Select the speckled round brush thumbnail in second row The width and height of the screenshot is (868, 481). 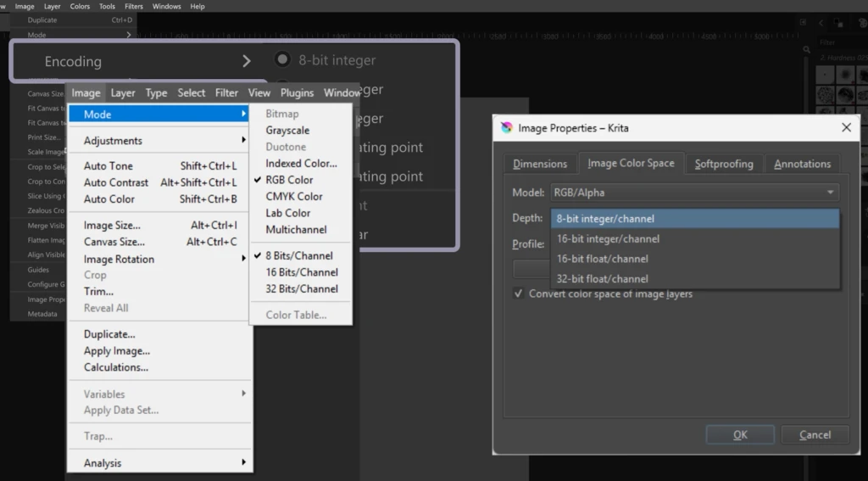[x=825, y=95]
